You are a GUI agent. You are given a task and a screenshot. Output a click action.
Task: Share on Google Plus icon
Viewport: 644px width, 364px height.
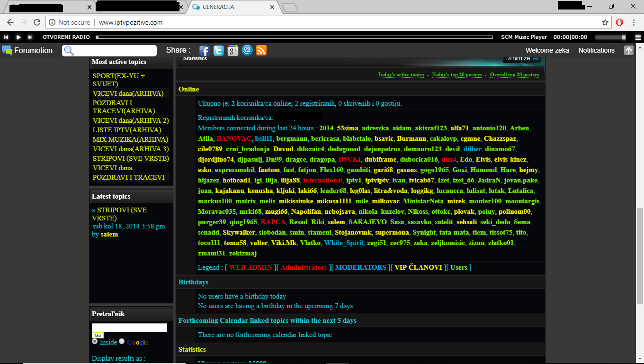233,51
